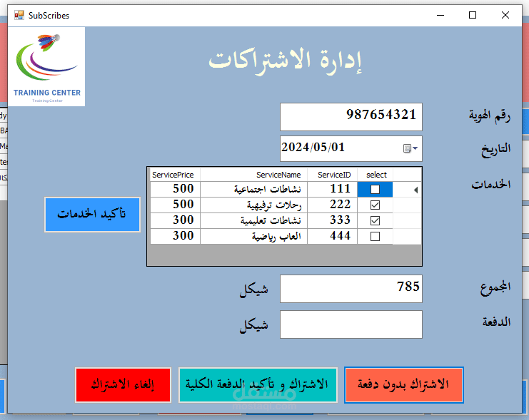Sort by the ServicePrice column header
Viewport: 529px width, 420px height.
[x=175, y=175]
